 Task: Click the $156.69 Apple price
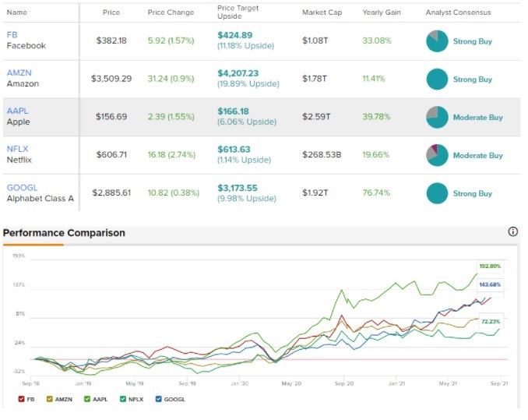[x=111, y=117]
